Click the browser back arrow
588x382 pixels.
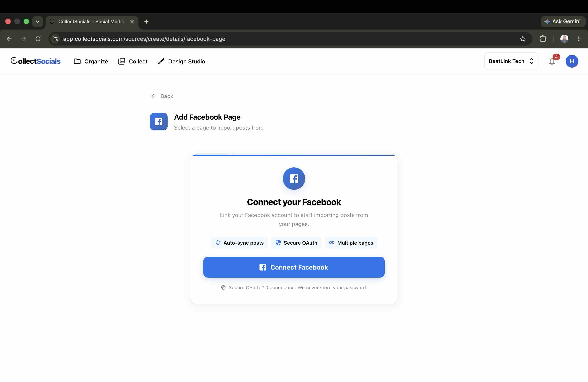9,39
